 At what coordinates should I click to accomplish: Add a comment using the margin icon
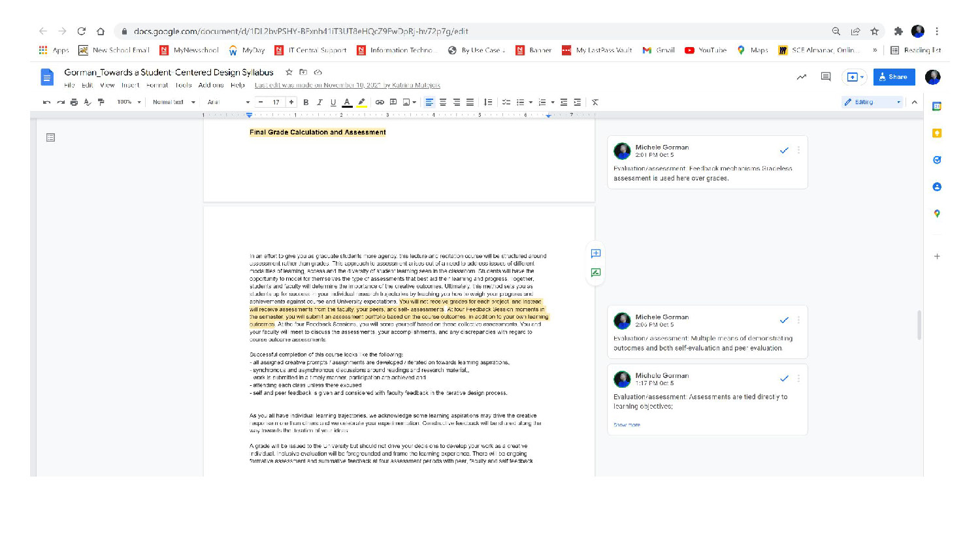click(x=596, y=253)
